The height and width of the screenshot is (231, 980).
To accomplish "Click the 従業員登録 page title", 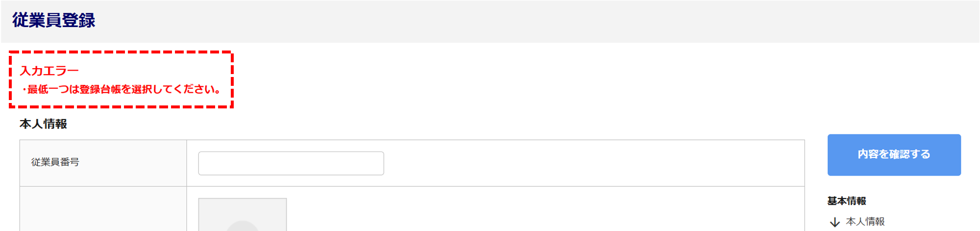I will [x=54, y=20].
